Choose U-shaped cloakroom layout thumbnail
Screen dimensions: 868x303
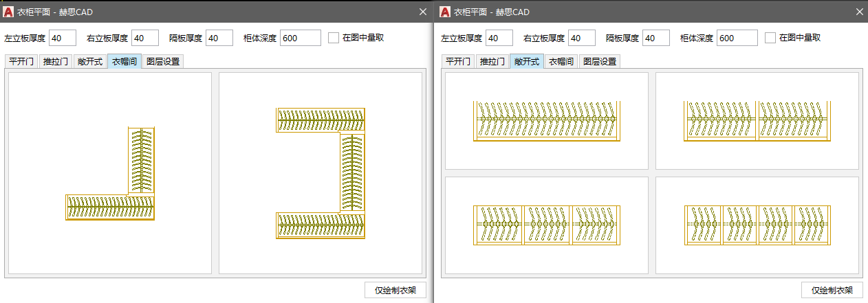point(321,173)
